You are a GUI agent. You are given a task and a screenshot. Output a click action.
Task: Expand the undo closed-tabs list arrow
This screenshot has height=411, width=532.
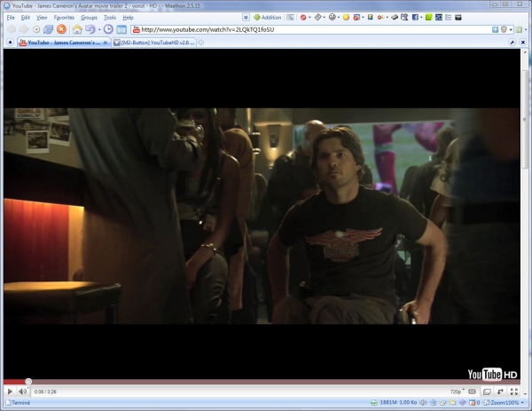click(x=99, y=30)
